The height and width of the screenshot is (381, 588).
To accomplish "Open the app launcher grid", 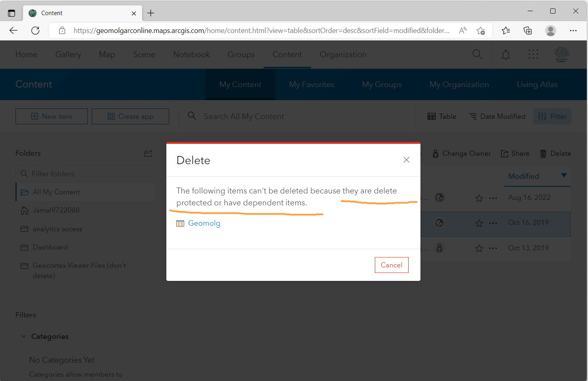I will (x=534, y=54).
